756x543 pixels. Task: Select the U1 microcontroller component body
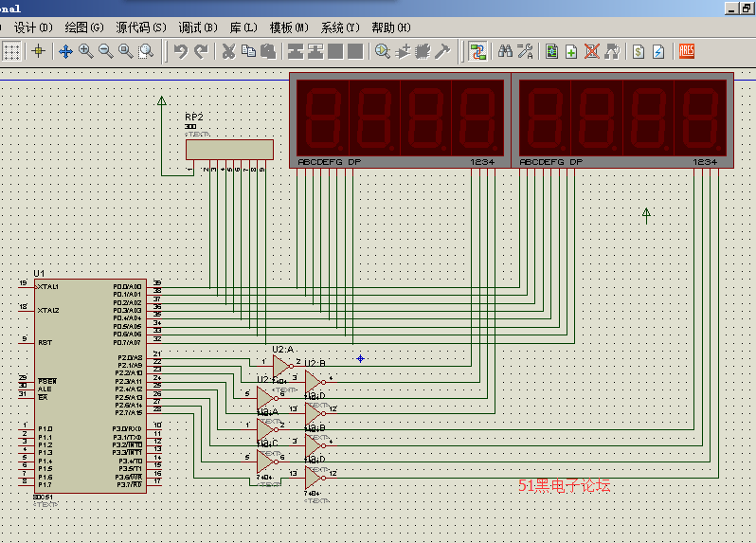(x=90, y=387)
